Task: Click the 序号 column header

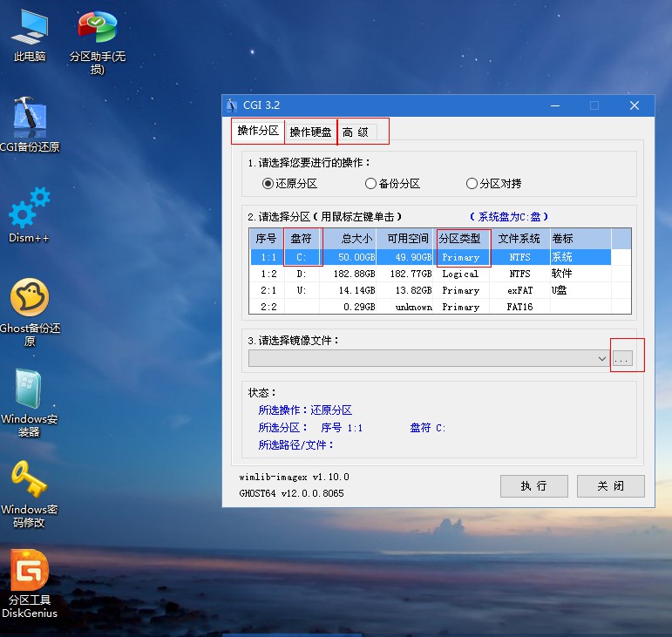Action: pyautogui.click(x=266, y=239)
